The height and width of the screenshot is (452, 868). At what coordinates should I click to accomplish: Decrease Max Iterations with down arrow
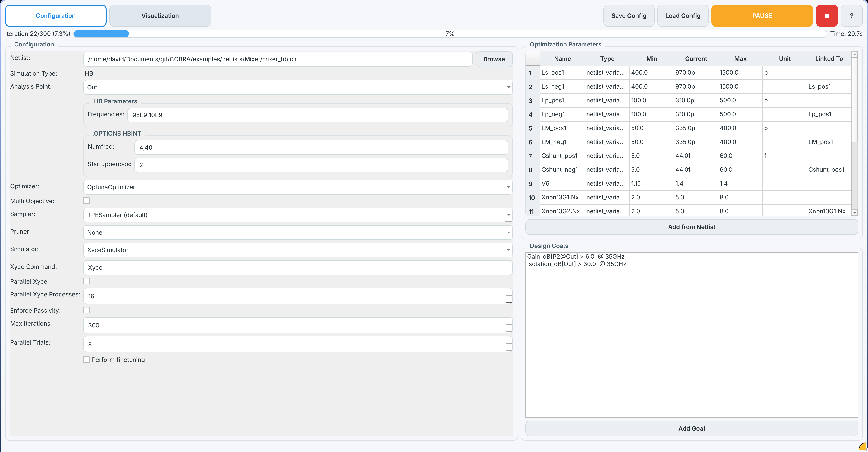point(509,329)
